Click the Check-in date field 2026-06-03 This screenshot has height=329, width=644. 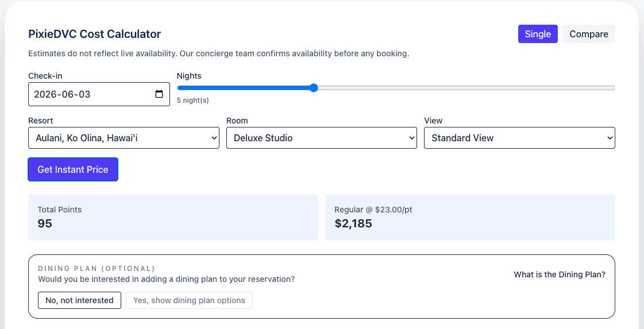tap(99, 94)
